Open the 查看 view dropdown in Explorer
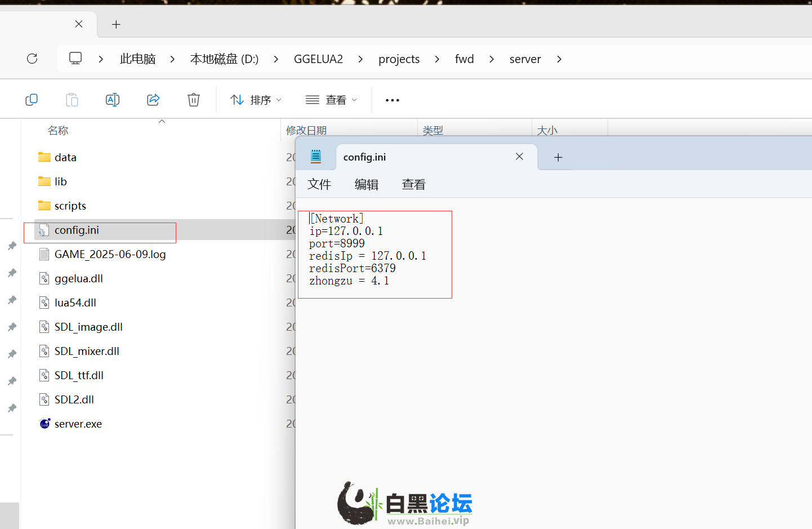812x529 pixels. [x=331, y=100]
